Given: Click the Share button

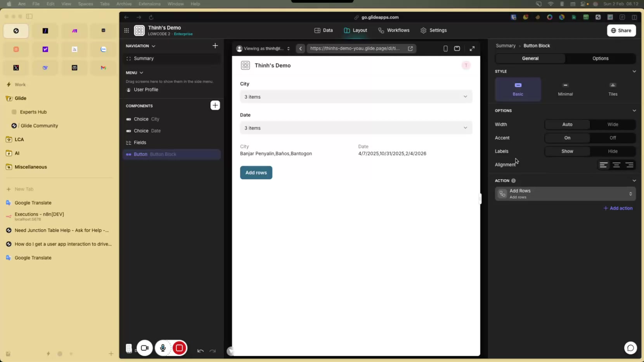Looking at the screenshot, I should [621, 30].
